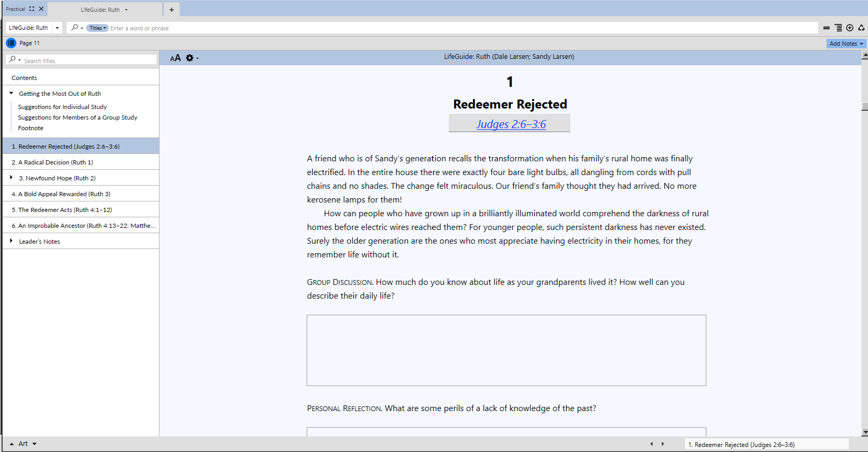Click the blue table of contents icon

11,43
